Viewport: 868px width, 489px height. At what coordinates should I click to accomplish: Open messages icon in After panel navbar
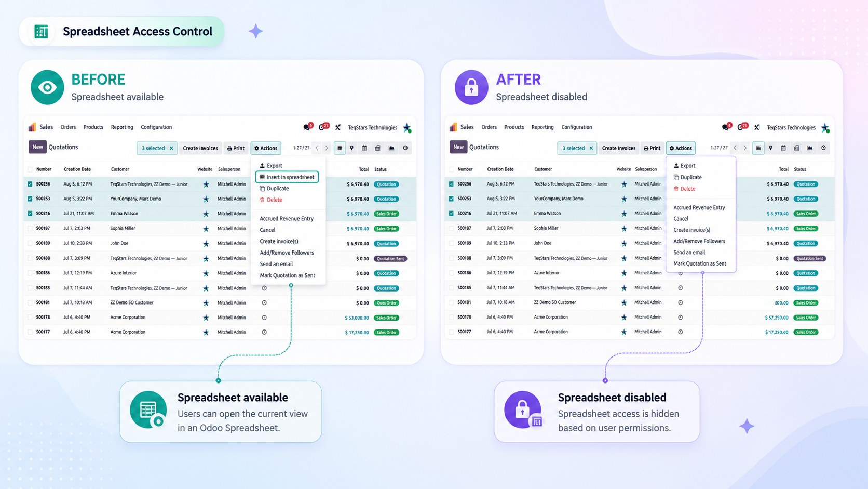pyautogui.click(x=727, y=127)
